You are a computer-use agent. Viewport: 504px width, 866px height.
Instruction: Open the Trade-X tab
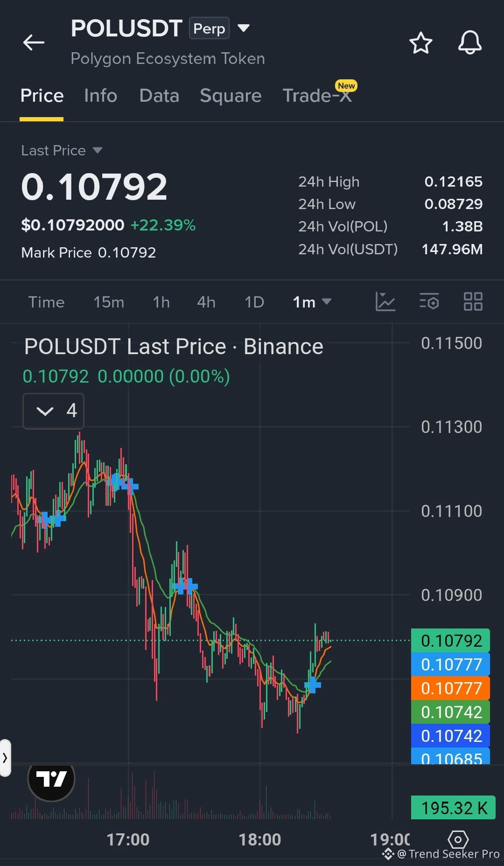317,96
